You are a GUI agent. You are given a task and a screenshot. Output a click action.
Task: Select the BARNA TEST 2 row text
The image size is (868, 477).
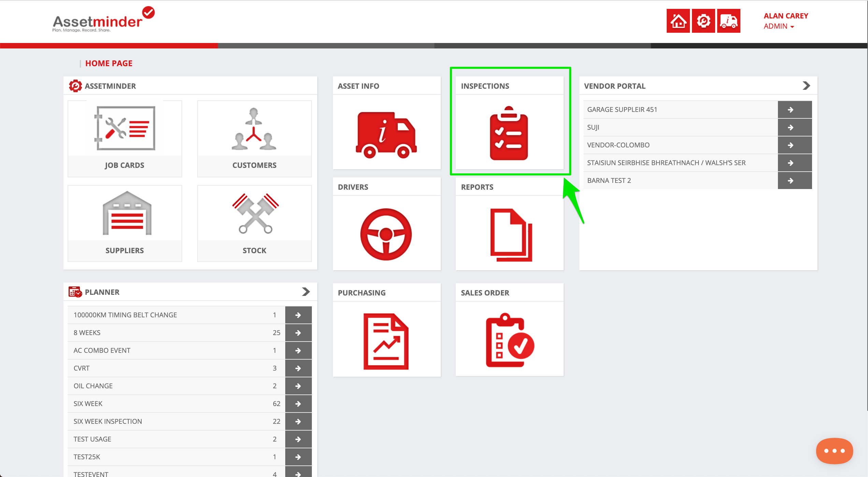click(609, 180)
